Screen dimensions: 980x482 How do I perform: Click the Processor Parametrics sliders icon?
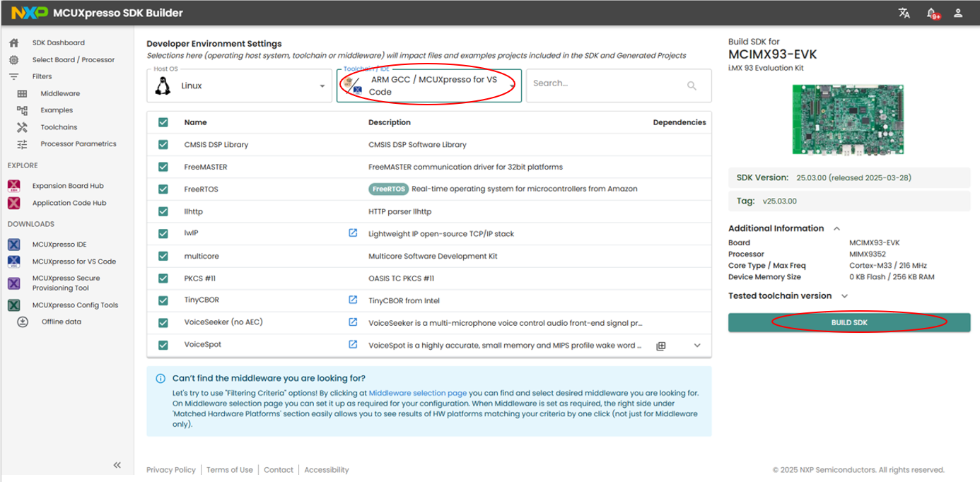[22, 144]
